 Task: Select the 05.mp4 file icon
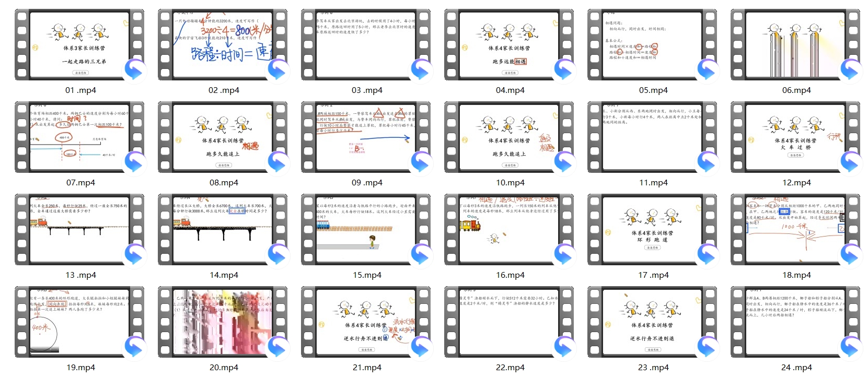[x=653, y=45]
